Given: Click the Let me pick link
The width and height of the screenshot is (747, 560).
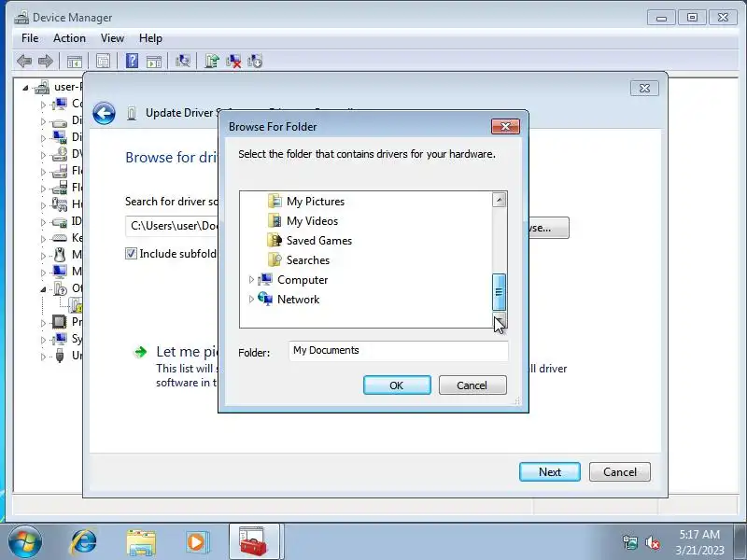Looking at the screenshot, I should pos(188,352).
